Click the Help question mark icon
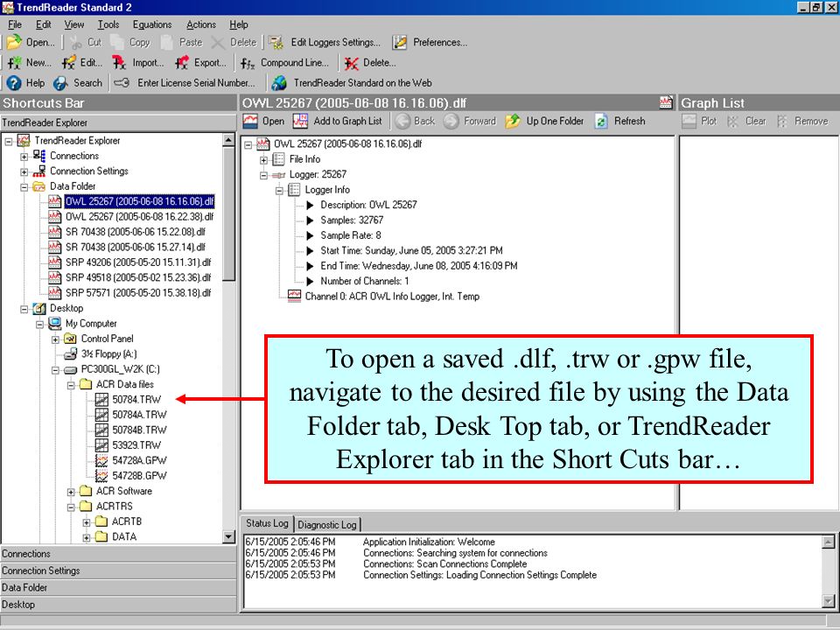The image size is (840, 630). click(14, 83)
